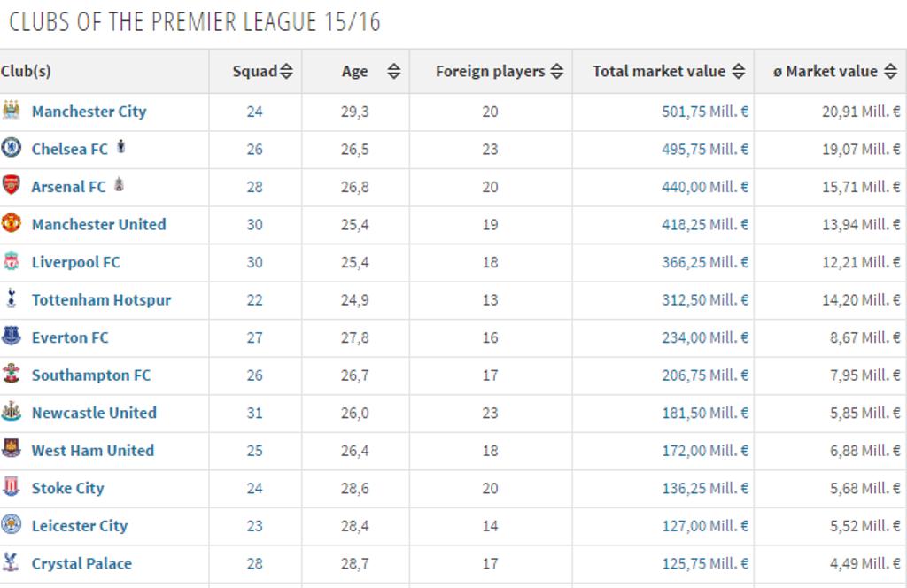Open the West Ham United club link

[x=93, y=451]
